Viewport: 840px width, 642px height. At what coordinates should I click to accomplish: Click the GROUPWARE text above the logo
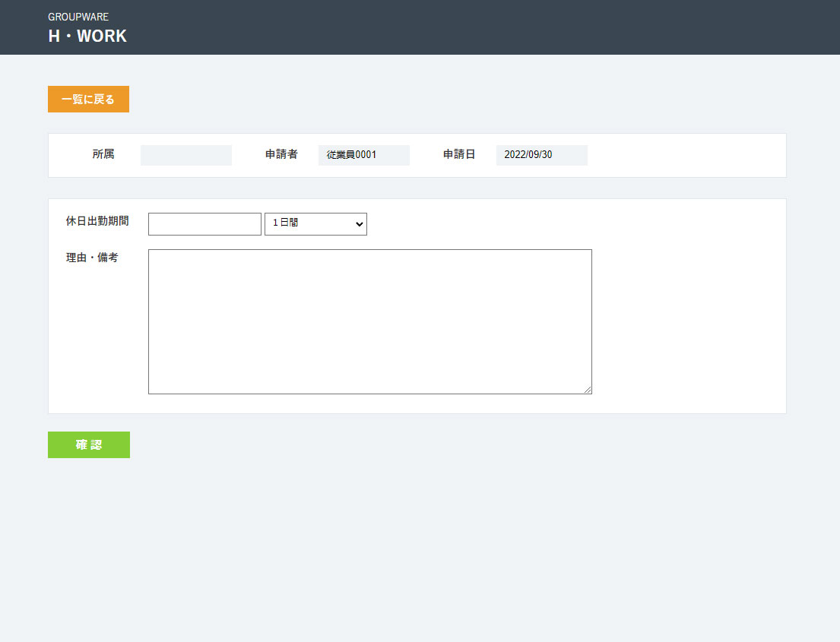(x=78, y=17)
